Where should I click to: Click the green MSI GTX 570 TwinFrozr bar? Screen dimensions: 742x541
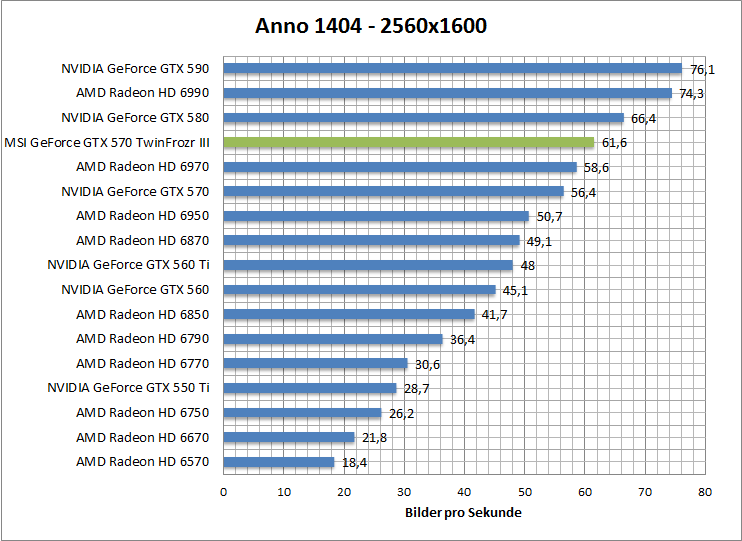point(409,142)
